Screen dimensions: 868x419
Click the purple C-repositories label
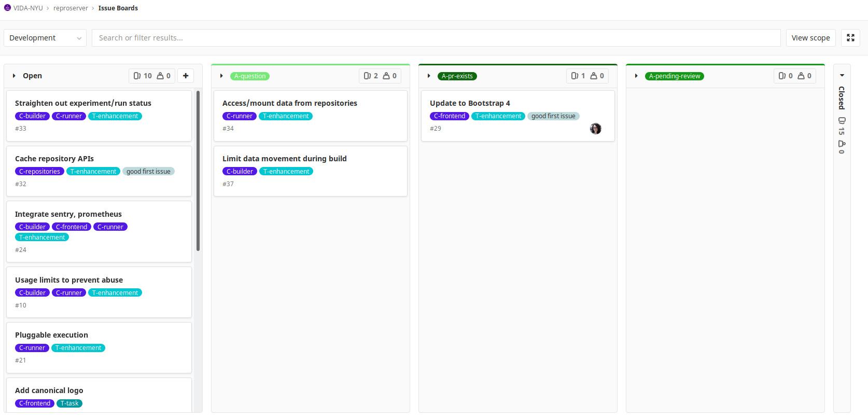pos(39,172)
